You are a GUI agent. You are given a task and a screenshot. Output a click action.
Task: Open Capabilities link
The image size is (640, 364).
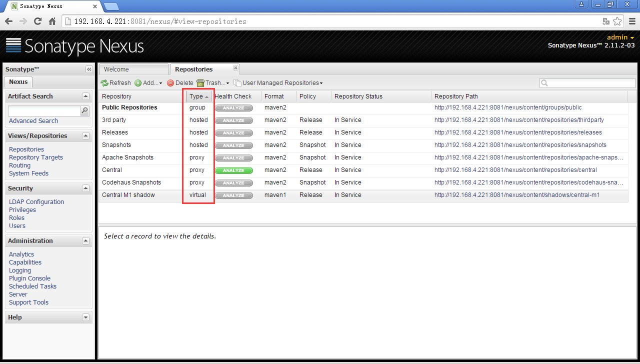(25, 262)
